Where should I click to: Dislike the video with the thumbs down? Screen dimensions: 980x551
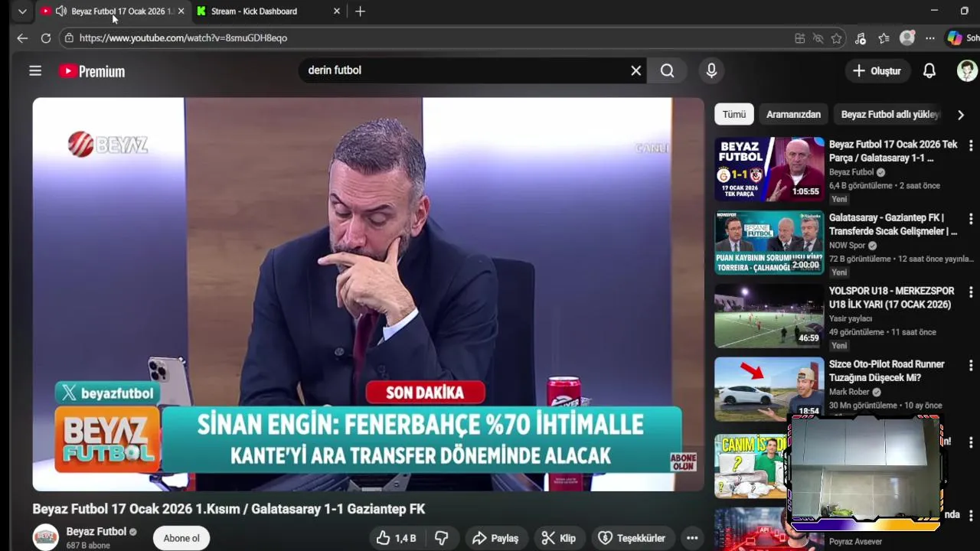[x=442, y=538]
